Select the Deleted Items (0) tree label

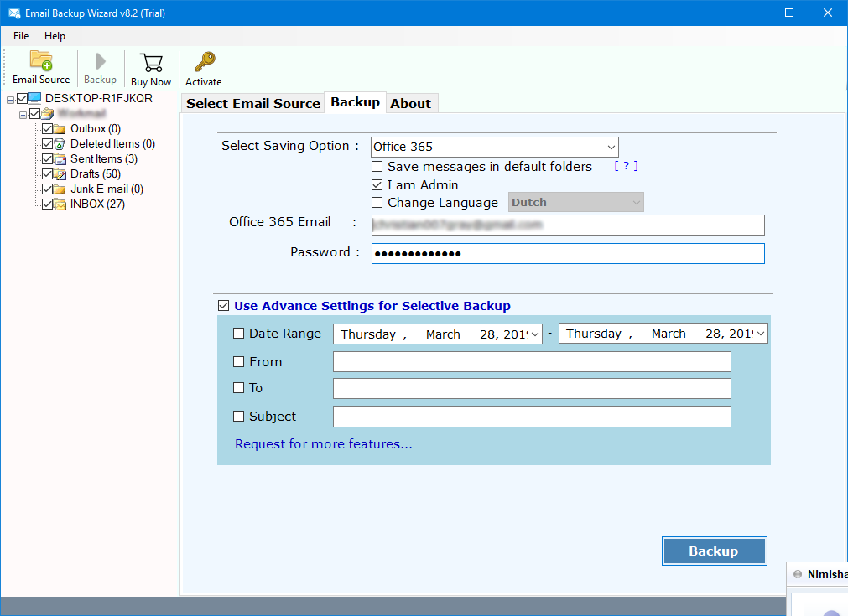point(113,144)
